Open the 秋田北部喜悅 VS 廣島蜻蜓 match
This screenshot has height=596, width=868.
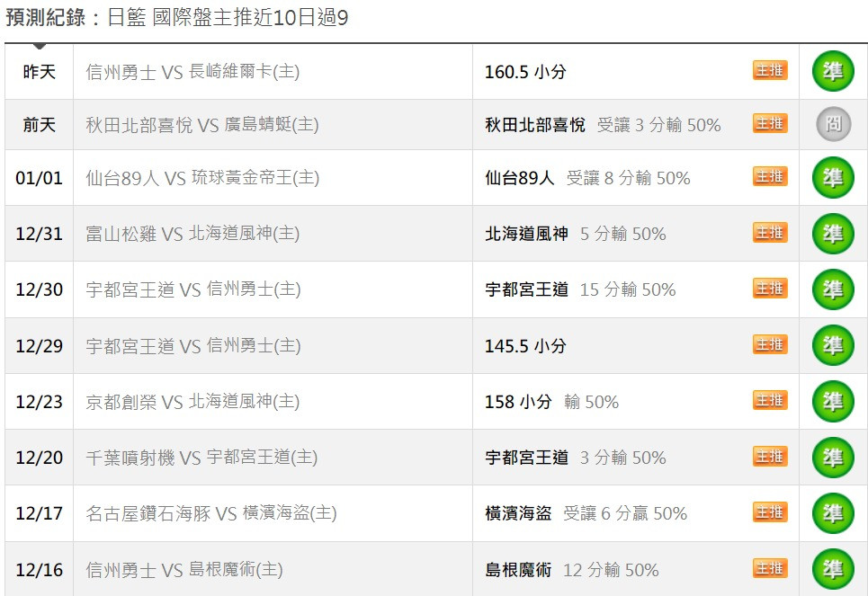(x=202, y=125)
